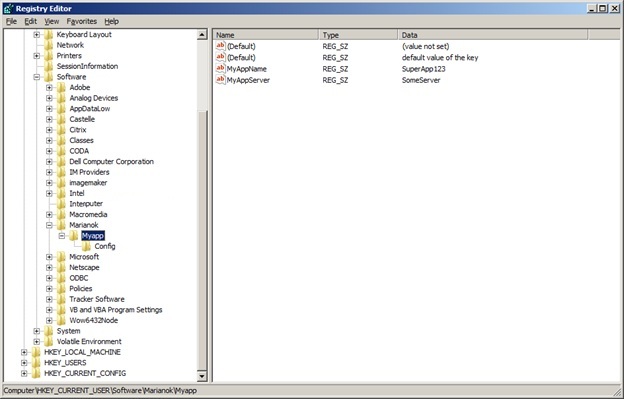Collapse the Software tree node
The width and height of the screenshot is (624, 399).
click(37, 77)
